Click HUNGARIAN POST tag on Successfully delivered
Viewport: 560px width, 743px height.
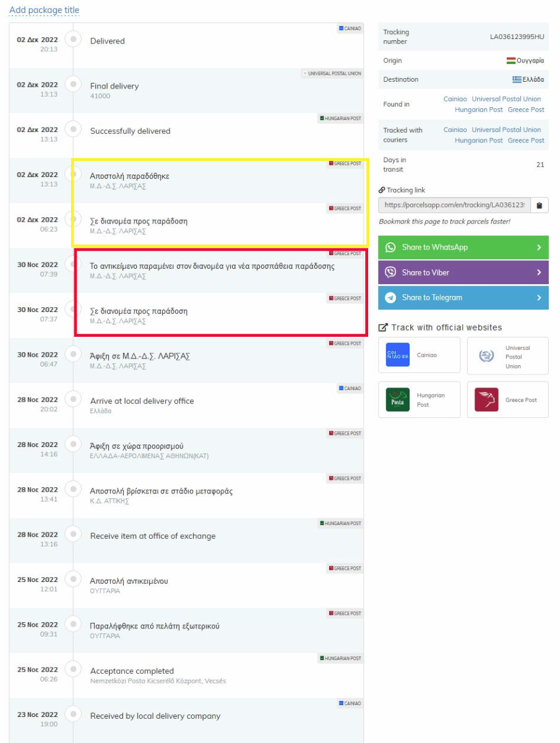[340, 118]
